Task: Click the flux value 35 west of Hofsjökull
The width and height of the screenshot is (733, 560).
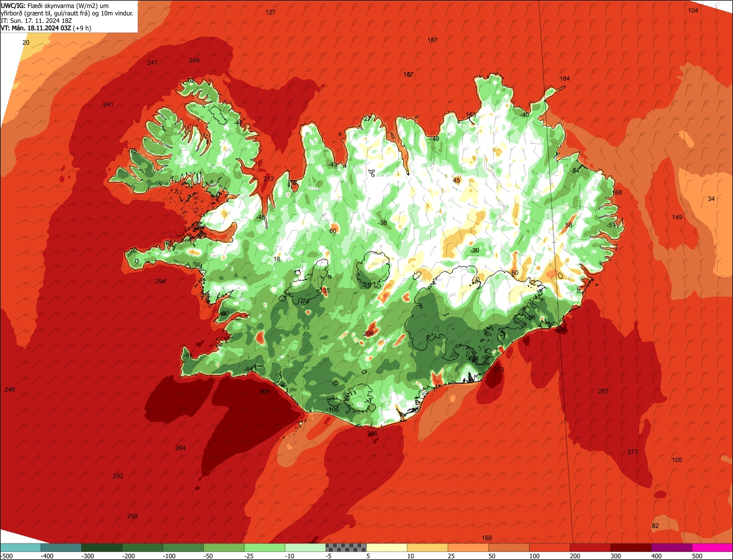Action: 326,290
